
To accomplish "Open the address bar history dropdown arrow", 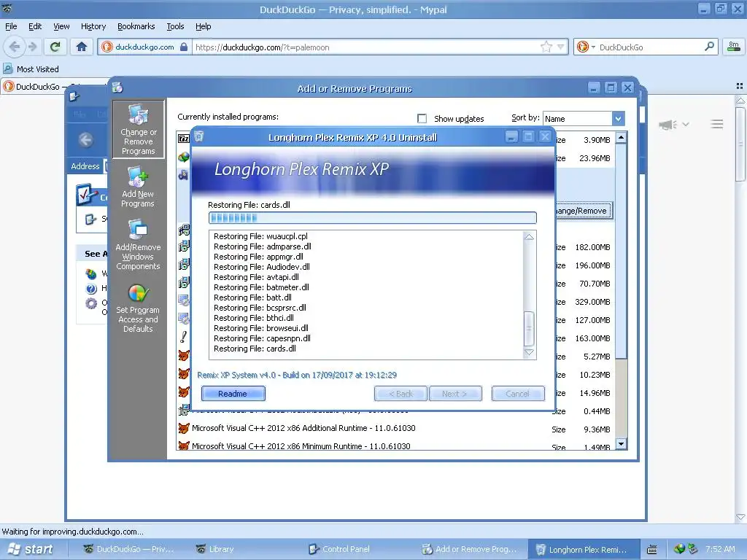I will coord(561,47).
